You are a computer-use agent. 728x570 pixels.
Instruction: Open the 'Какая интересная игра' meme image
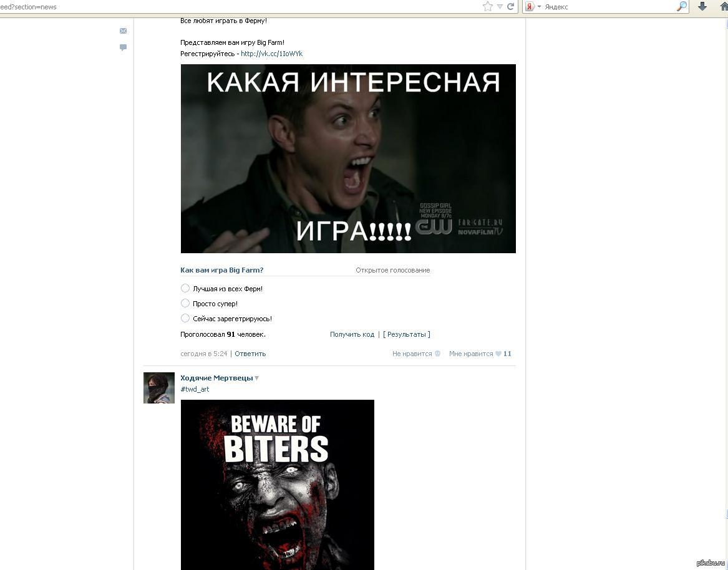(x=348, y=159)
